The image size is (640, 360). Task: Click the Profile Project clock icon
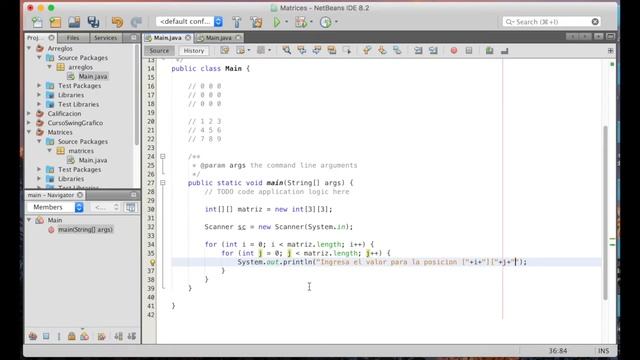click(x=326, y=22)
